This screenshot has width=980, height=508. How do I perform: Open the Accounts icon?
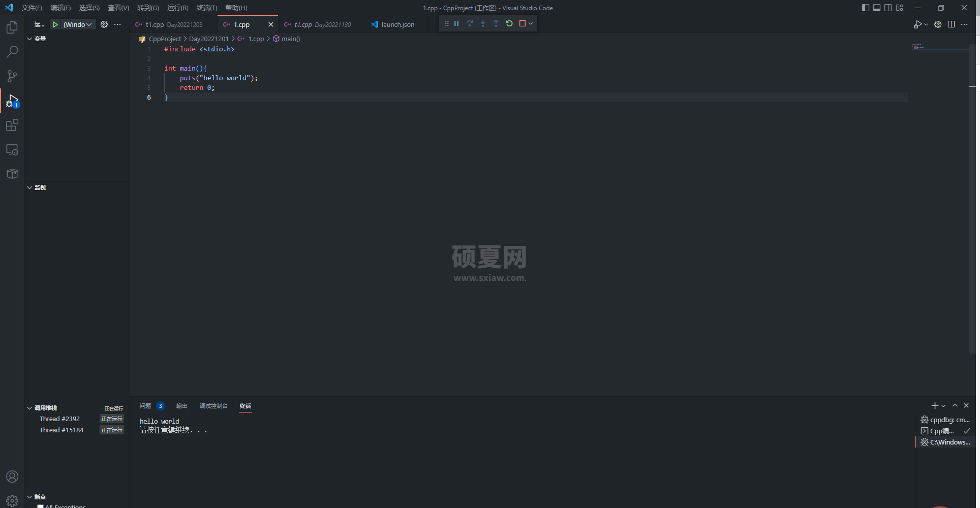12,477
